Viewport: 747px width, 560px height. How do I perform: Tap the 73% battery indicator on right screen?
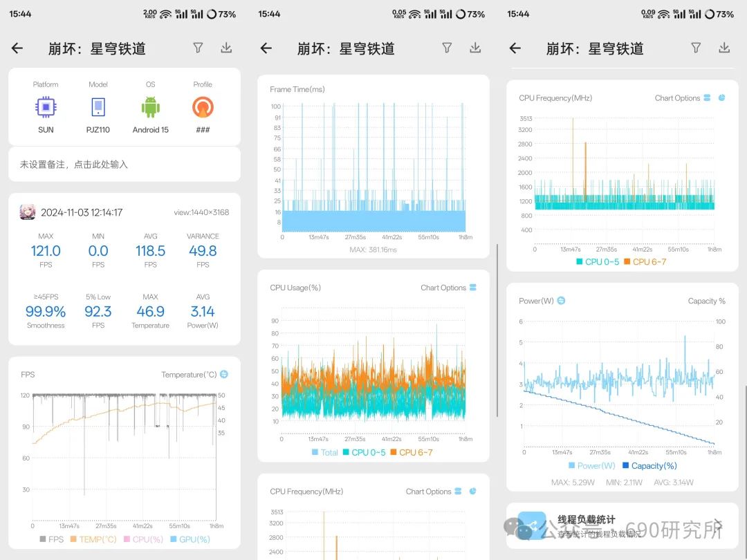pyautogui.click(x=719, y=15)
